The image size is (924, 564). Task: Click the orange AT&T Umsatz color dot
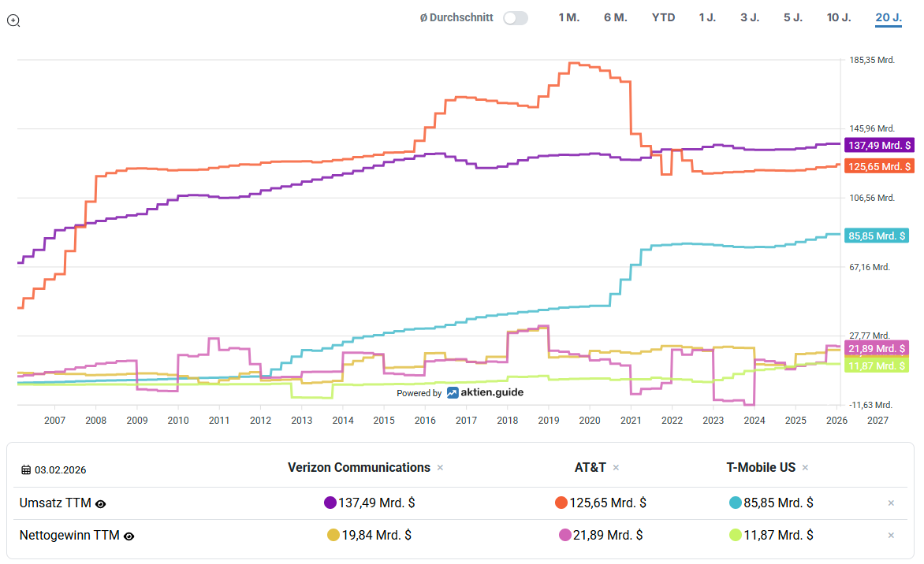[561, 503]
